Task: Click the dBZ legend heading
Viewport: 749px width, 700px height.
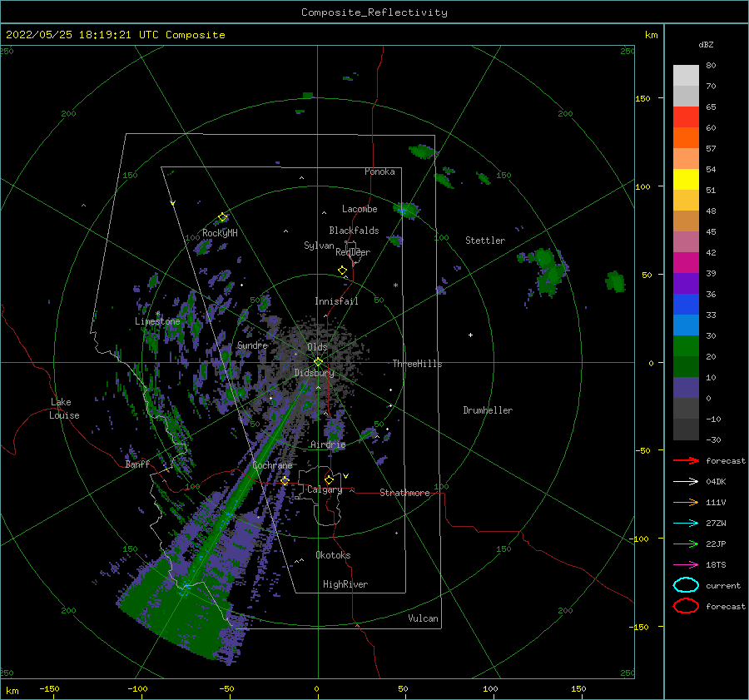Action: [706, 44]
